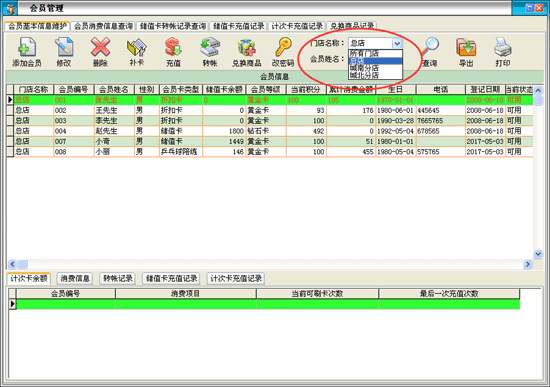
Task: Click the 查询 magnifier search icon
Action: [430, 47]
